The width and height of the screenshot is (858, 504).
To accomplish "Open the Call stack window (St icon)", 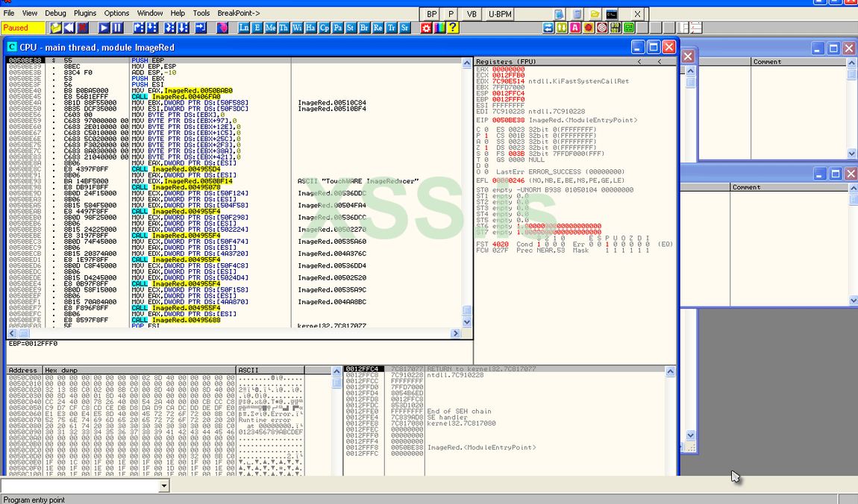I will pos(351,28).
